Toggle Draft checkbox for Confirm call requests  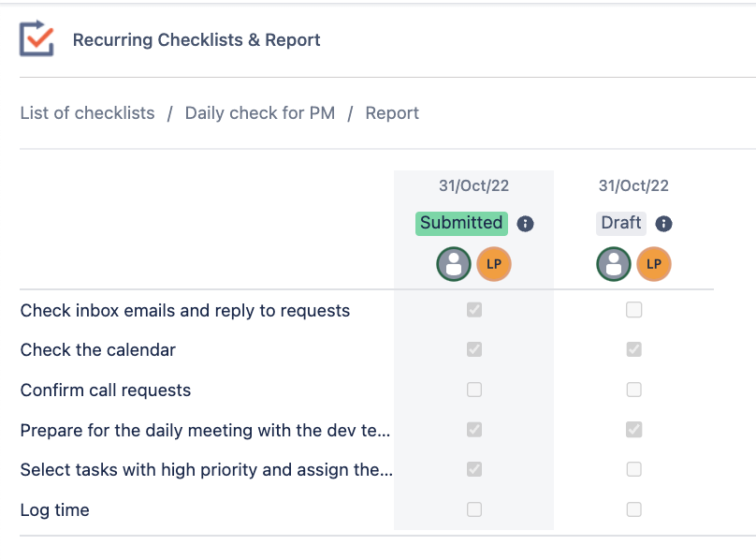634,390
